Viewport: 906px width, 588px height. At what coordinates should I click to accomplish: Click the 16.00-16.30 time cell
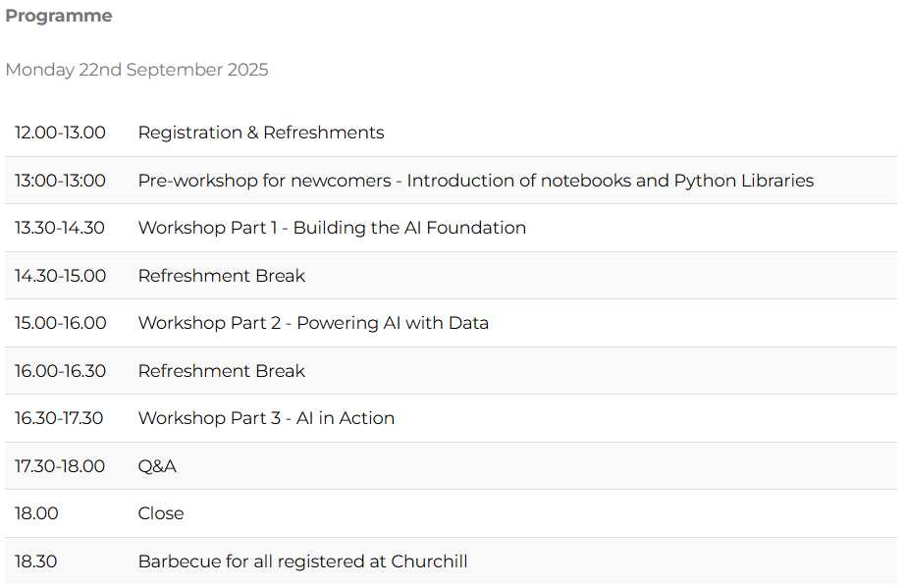point(60,371)
